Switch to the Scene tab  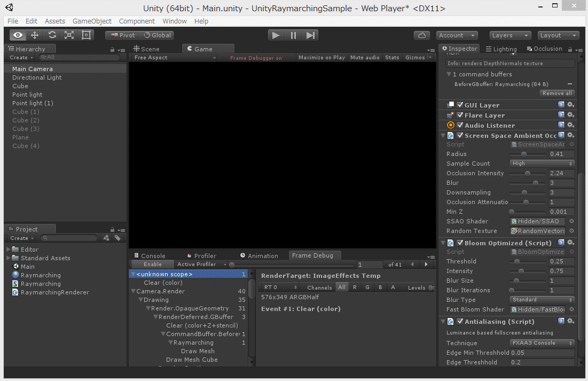146,49
